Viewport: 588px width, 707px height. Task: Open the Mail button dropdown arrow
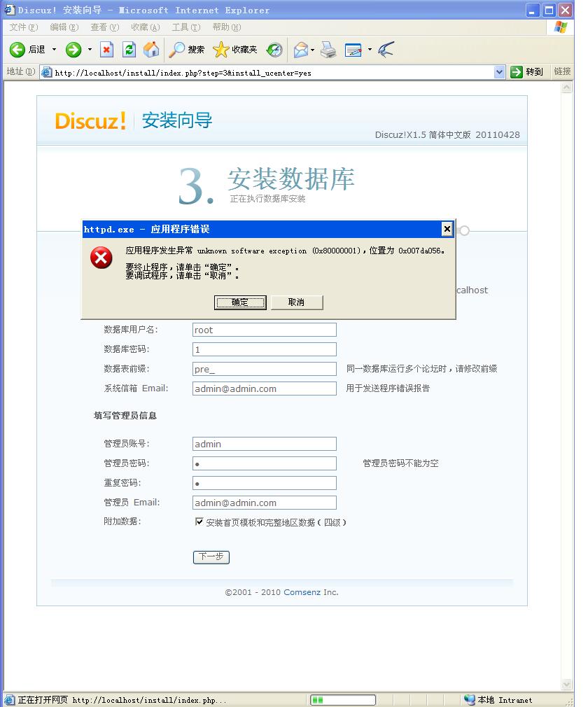click(312, 50)
